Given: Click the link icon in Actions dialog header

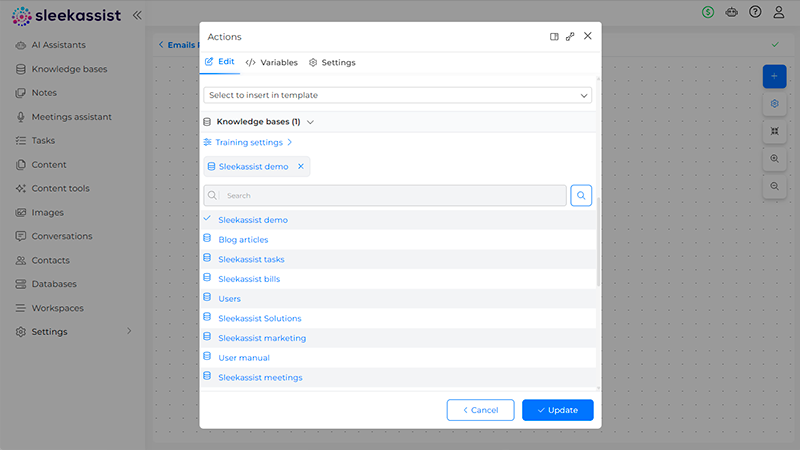Looking at the screenshot, I should [570, 37].
